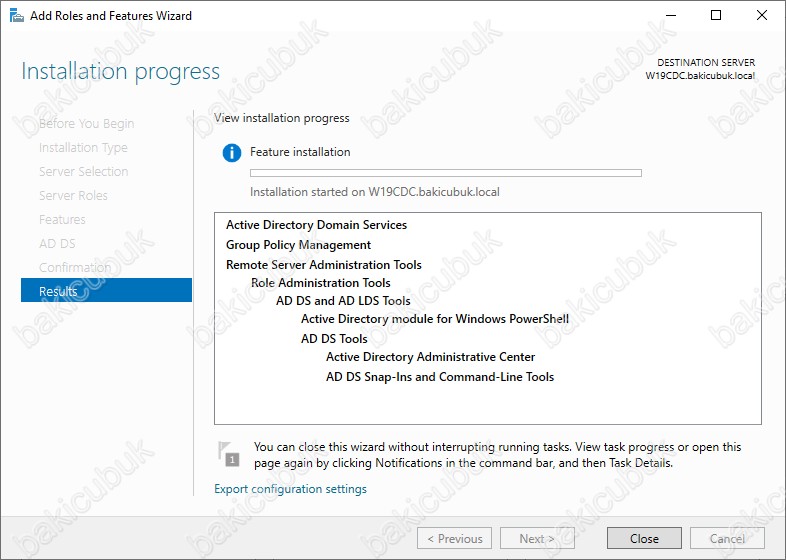Click the Installation started on W19CDC.bakicubuk.local text
This screenshot has width=786, height=560.
tap(374, 192)
